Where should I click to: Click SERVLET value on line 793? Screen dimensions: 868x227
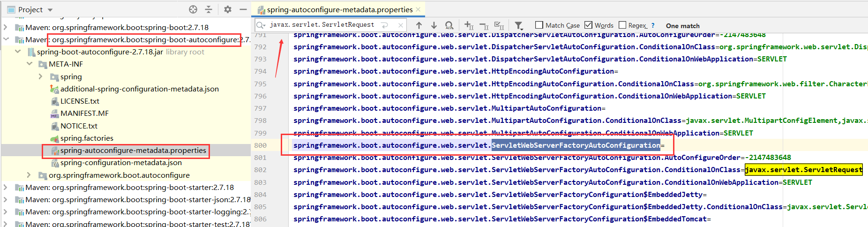click(772, 59)
